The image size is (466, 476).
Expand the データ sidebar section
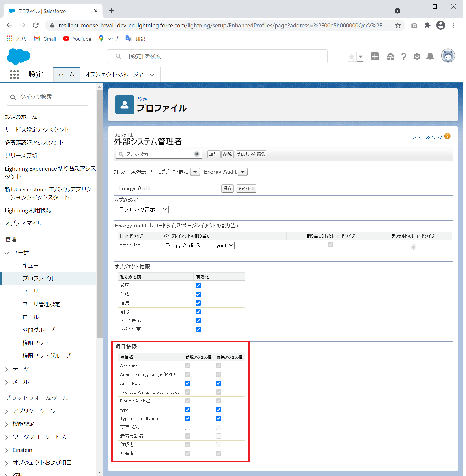[x=7, y=369]
